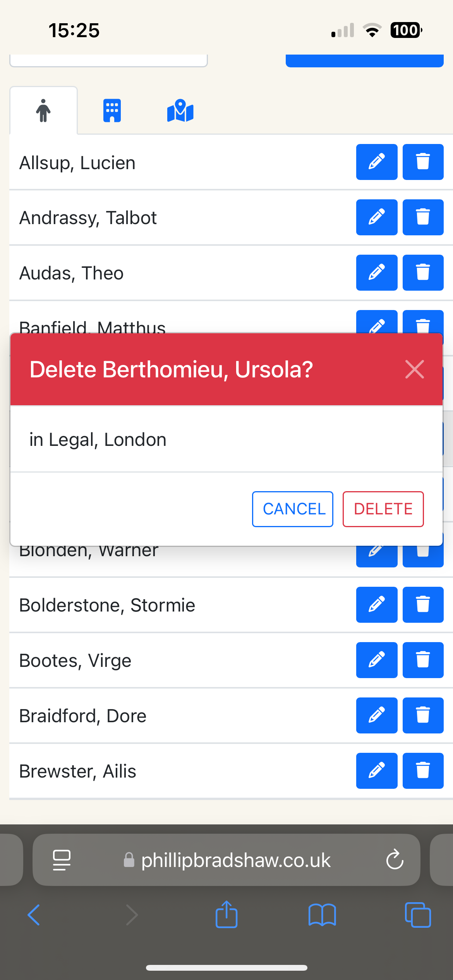Confirm with the DELETE button

pyautogui.click(x=383, y=509)
